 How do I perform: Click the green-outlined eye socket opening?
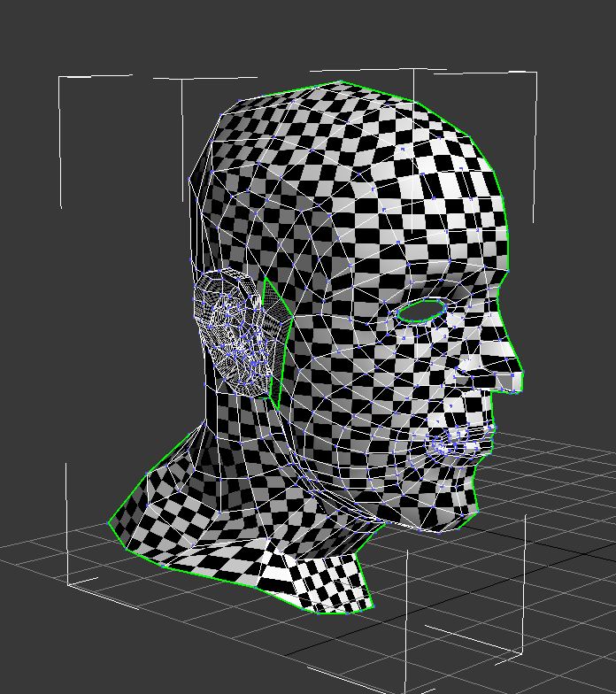pyautogui.click(x=420, y=312)
